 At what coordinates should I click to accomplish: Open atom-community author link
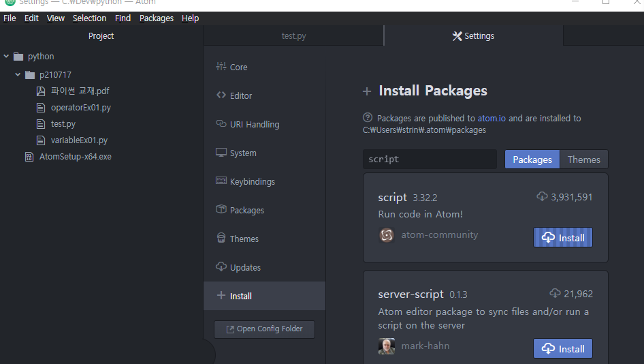coord(440,235)
